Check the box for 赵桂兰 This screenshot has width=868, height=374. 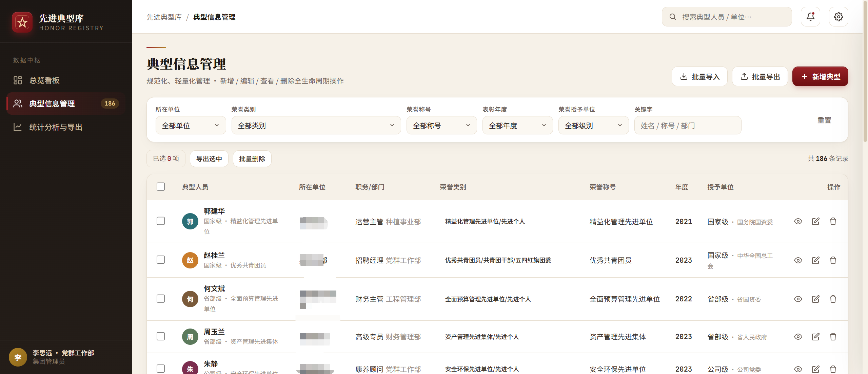(x=161, y=260)
